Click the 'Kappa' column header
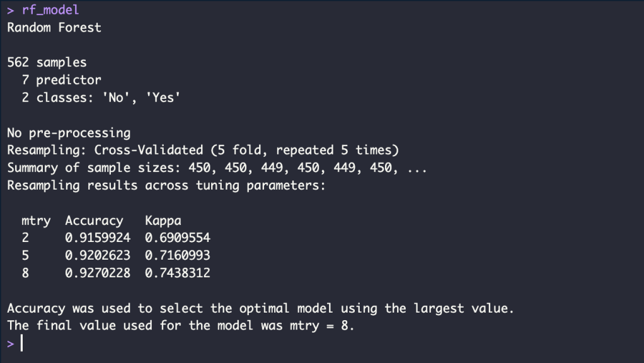Viewport: 644px width, 363px height. (163, 221)
